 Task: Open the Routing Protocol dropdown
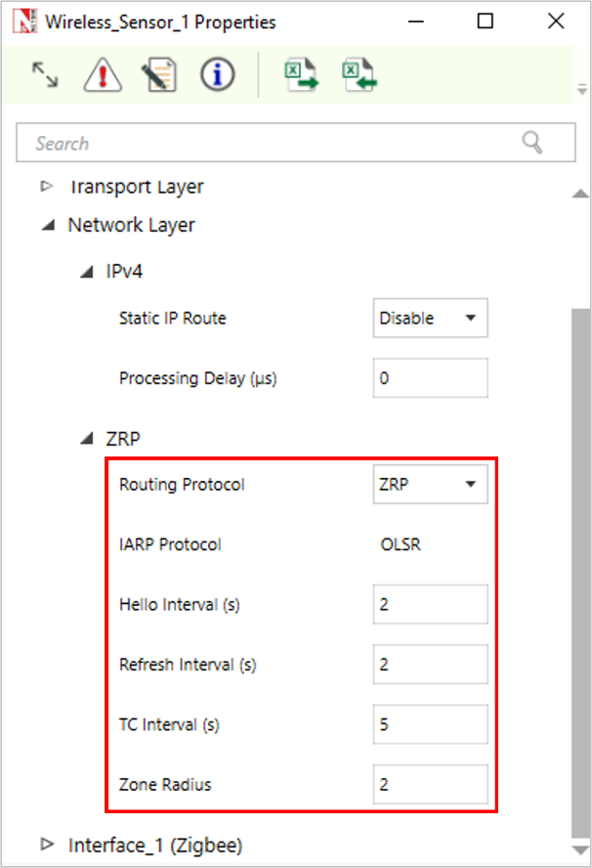point(430,484)
